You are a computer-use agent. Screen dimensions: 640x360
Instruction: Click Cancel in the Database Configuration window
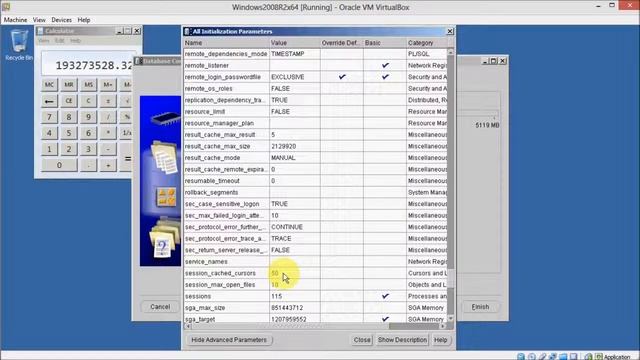pos(160,307)
